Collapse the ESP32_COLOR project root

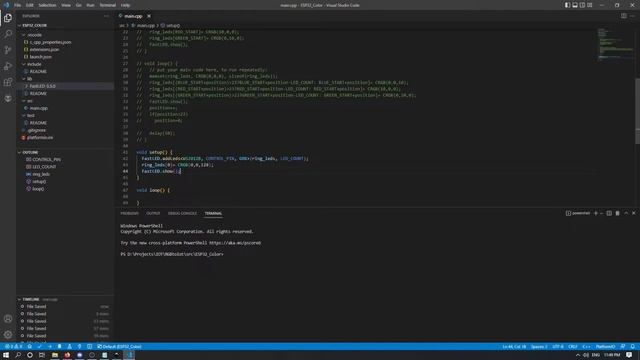[65, 25]
